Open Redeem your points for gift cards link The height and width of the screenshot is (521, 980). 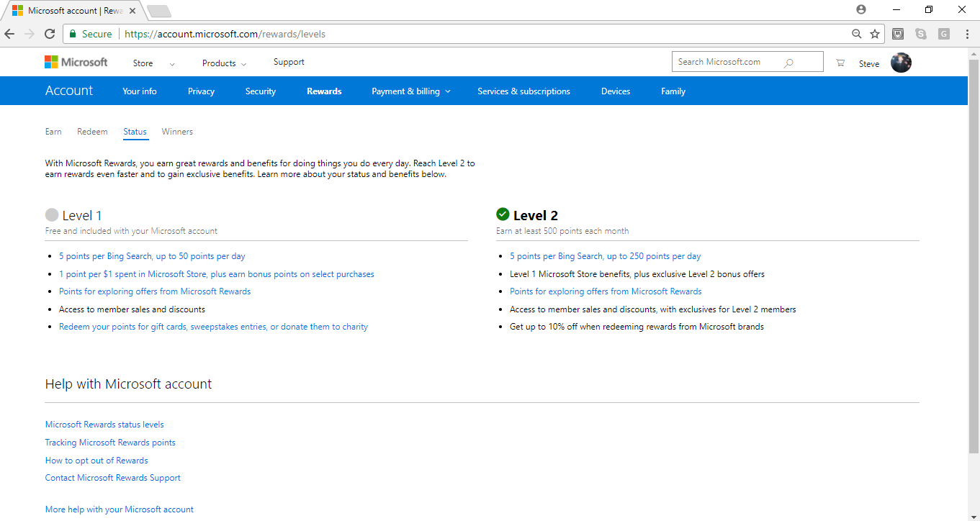213,327
